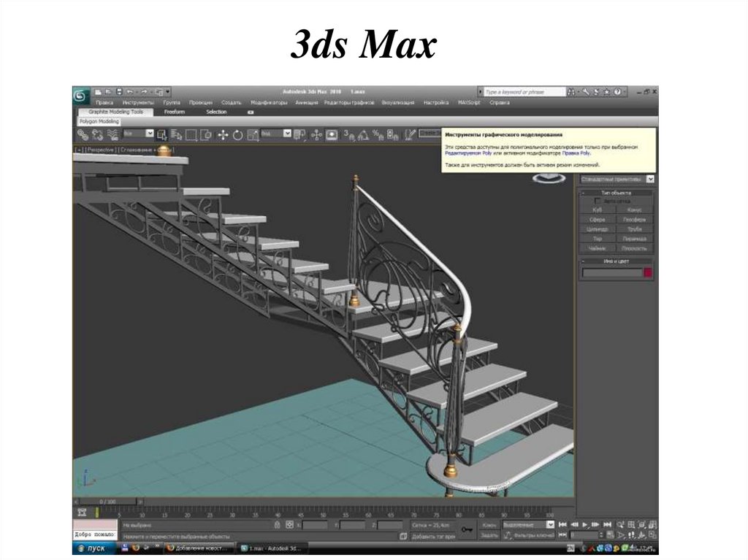Switch to the Freeform ribbon tab

(175, 111)
